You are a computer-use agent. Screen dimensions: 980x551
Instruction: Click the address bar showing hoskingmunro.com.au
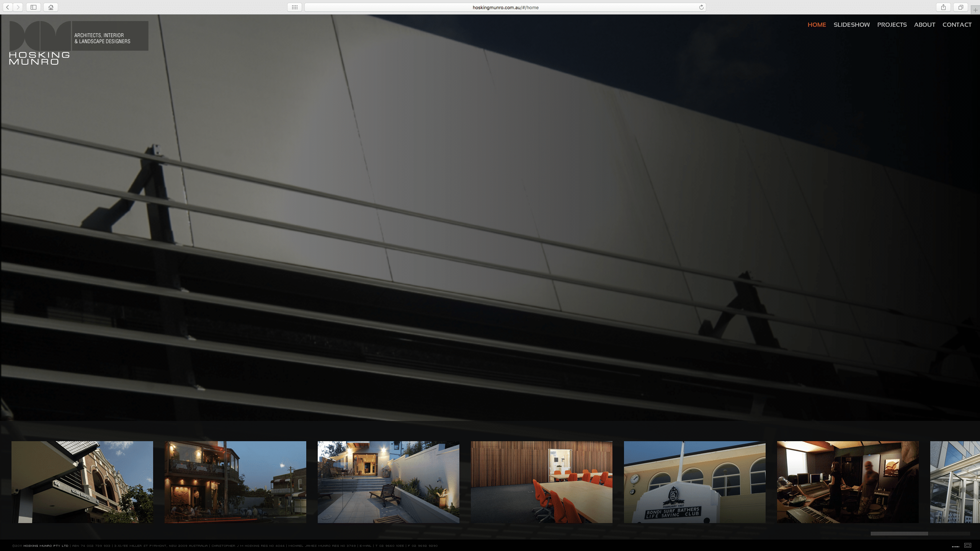pyautogui.click(x=505, y=7)
